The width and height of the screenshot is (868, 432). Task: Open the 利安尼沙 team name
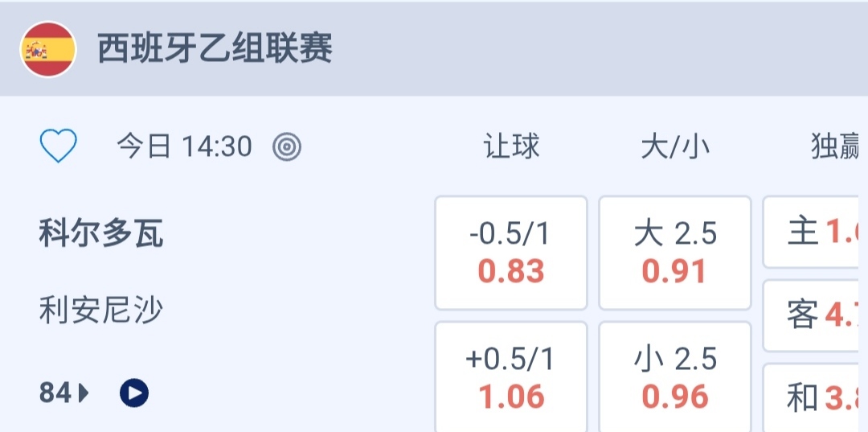[101, 310]
